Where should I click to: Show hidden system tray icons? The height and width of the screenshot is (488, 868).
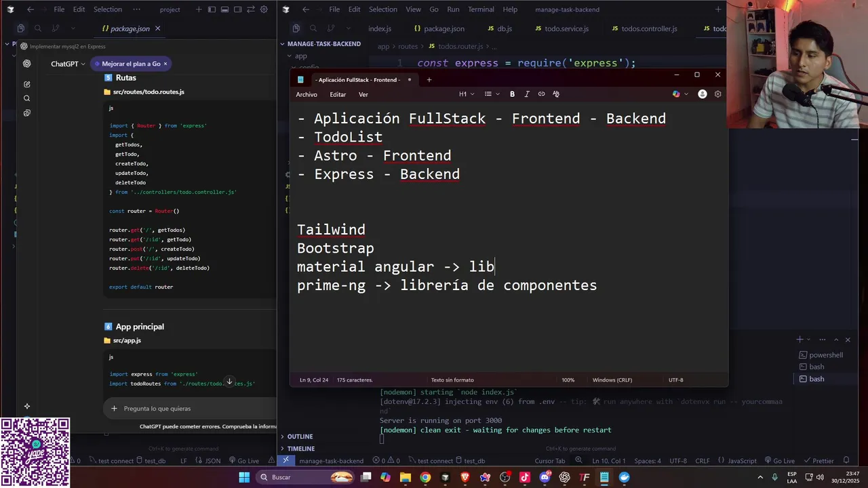759,477
